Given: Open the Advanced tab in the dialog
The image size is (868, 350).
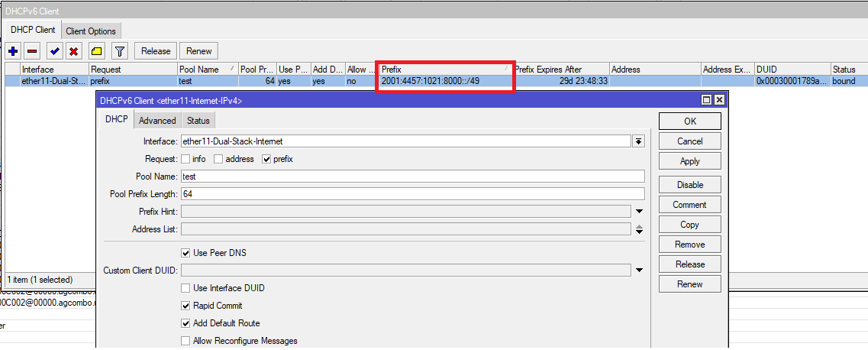Looking at the screenshot, I should pyautogui.click(x=157, y=120).
